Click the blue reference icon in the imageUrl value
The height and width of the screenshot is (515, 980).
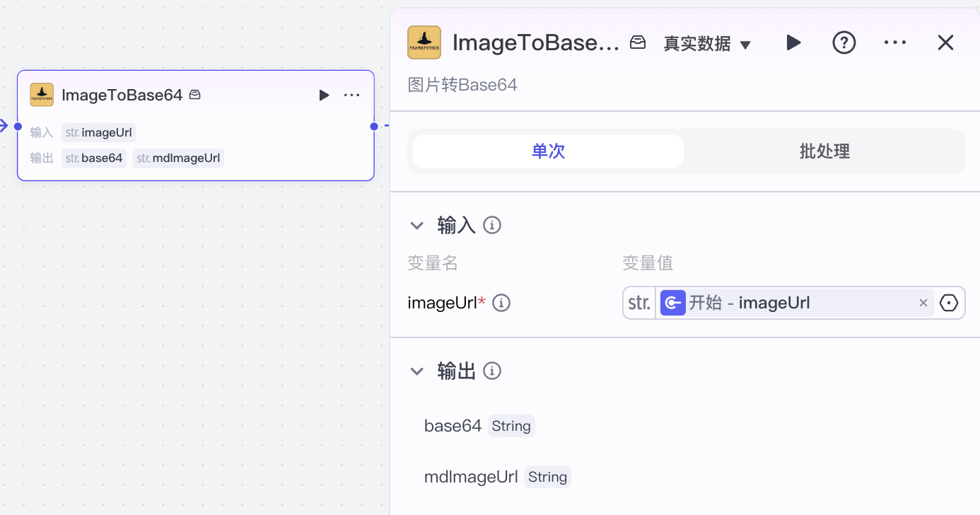[672, 302]
